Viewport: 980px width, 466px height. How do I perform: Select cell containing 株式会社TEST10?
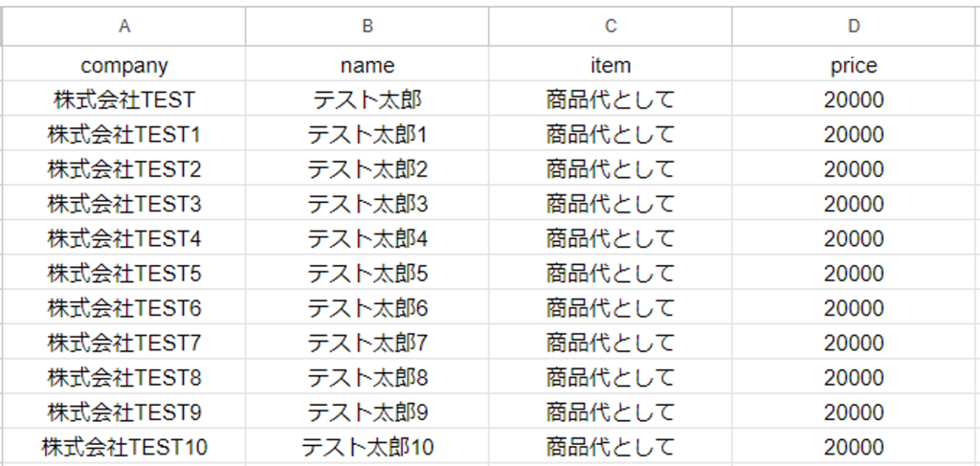tap(124, 447)
